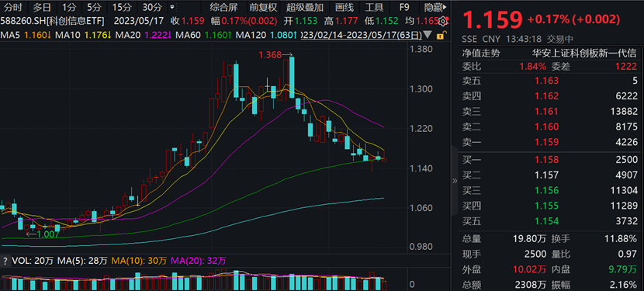Expand the date range dropdown triangle
The height and width of the screenshot is (291, 644).
tap(428, 36)
